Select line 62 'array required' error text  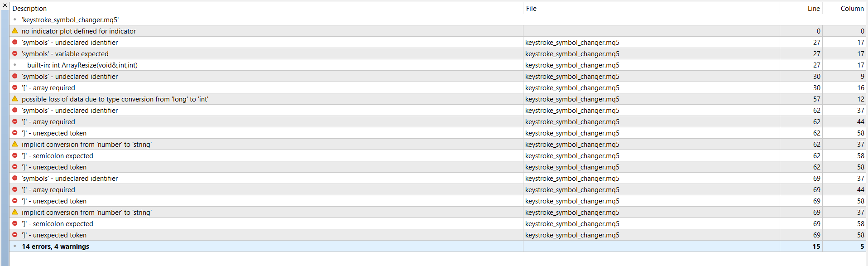[48, 122]
